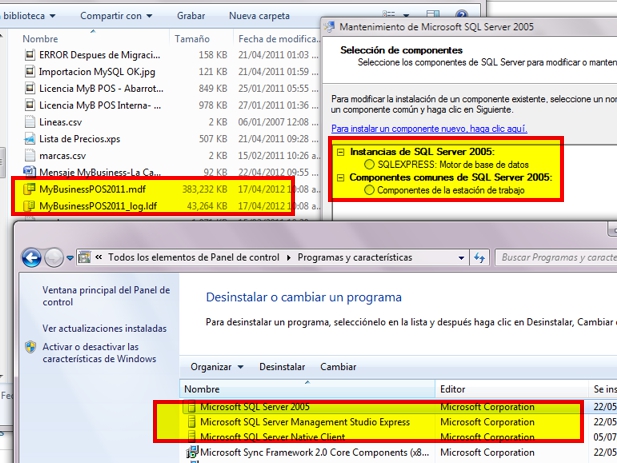Open the recent pages dropdown next to Forward arrow
617x463 pixels.
tap(70, 258)
